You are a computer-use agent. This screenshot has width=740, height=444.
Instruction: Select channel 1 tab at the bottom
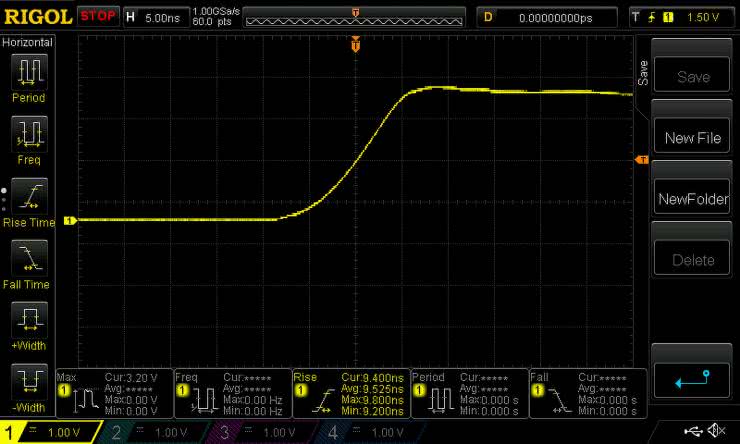click(x=50, y=432)
